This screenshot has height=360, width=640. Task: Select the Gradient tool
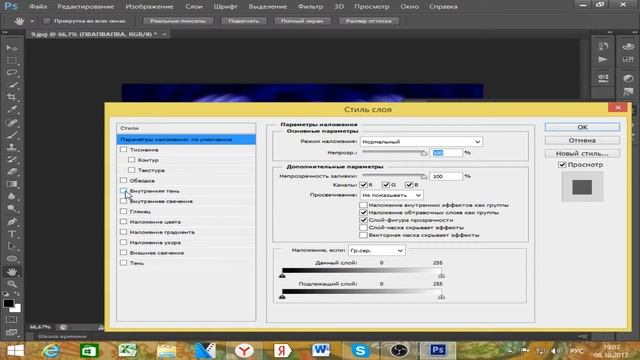tap(11, 184)
